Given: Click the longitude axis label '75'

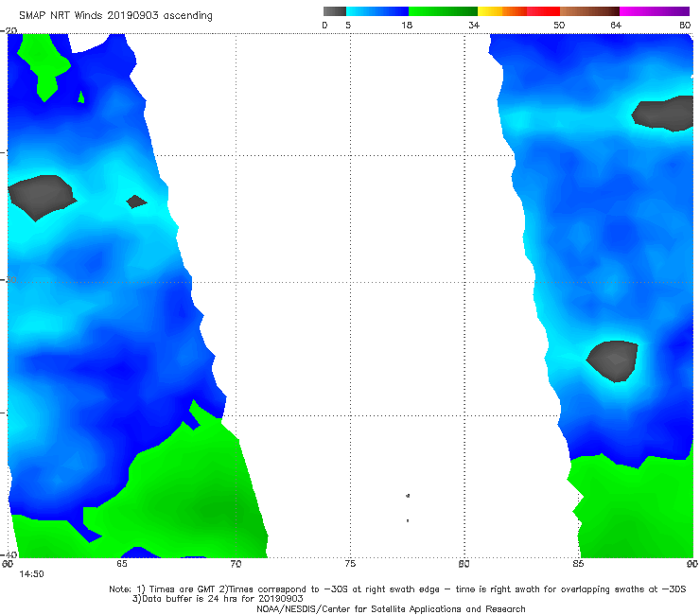Looking at the screenshot, I should pos(350,564).
